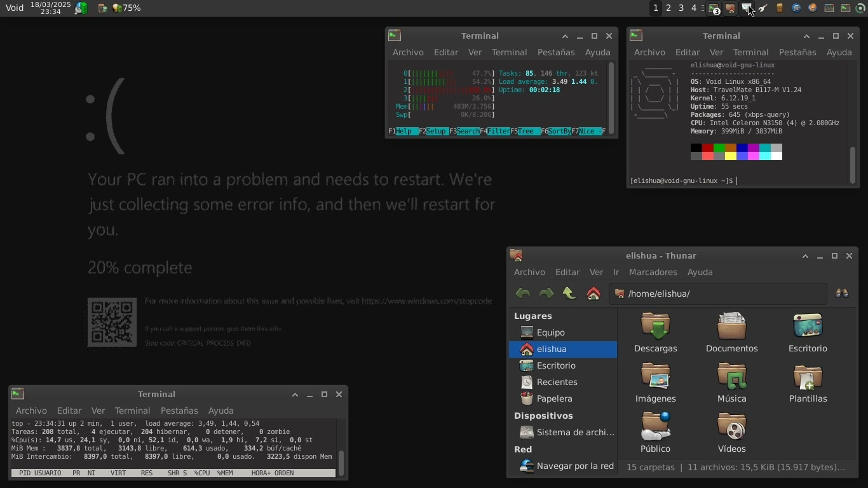This screenshot has height=488, width=868.
Task: Click Thunar's back arrow button
Action: [523, 294]
